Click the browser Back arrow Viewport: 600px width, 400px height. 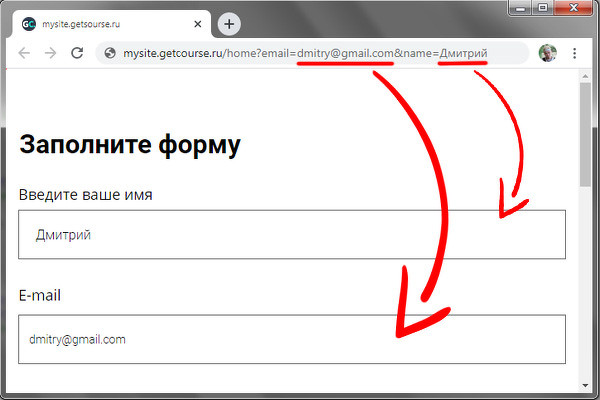[24, 53]
